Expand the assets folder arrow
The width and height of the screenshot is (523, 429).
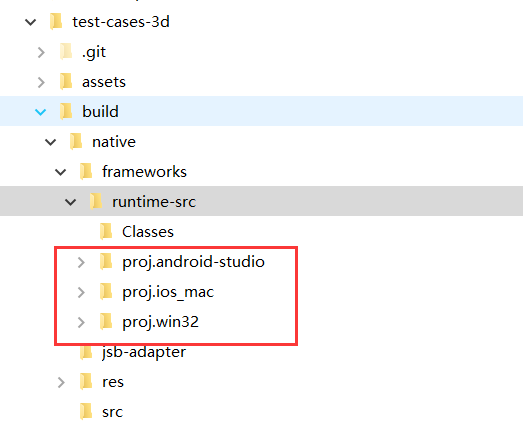tap(41, 82)
